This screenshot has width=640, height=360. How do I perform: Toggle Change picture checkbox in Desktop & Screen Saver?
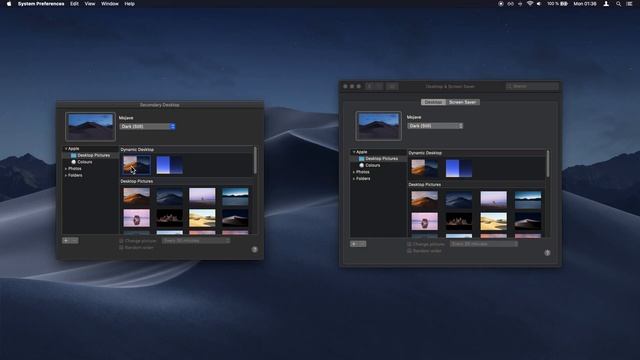[x=409, y=244]
